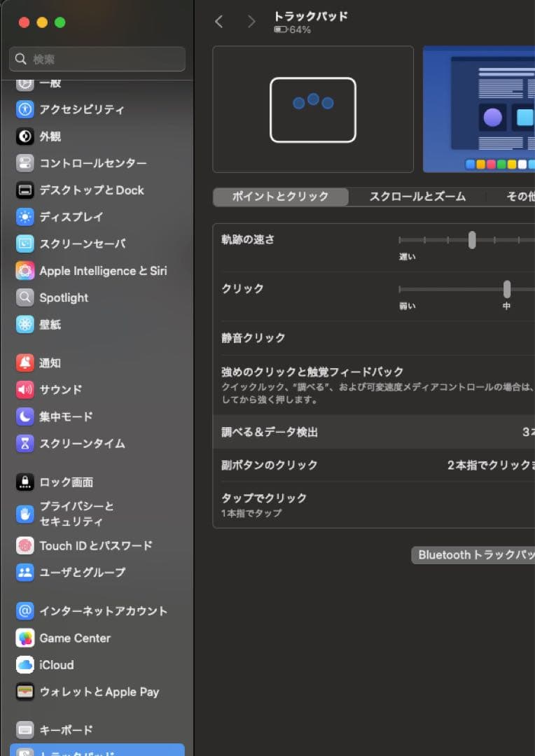
Task: Click the 外観 appearance icon
Action: (25, 136)
